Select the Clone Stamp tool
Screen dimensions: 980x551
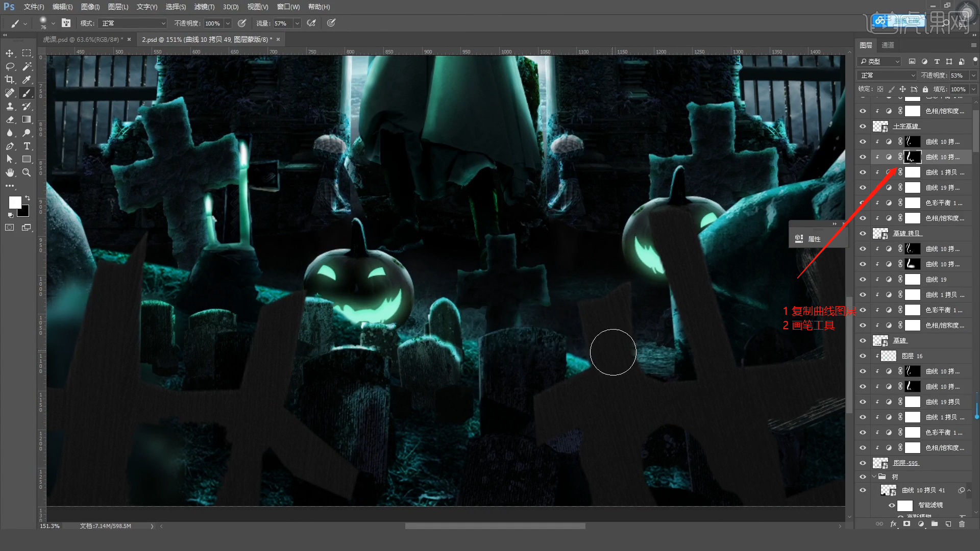click(10, 106)
